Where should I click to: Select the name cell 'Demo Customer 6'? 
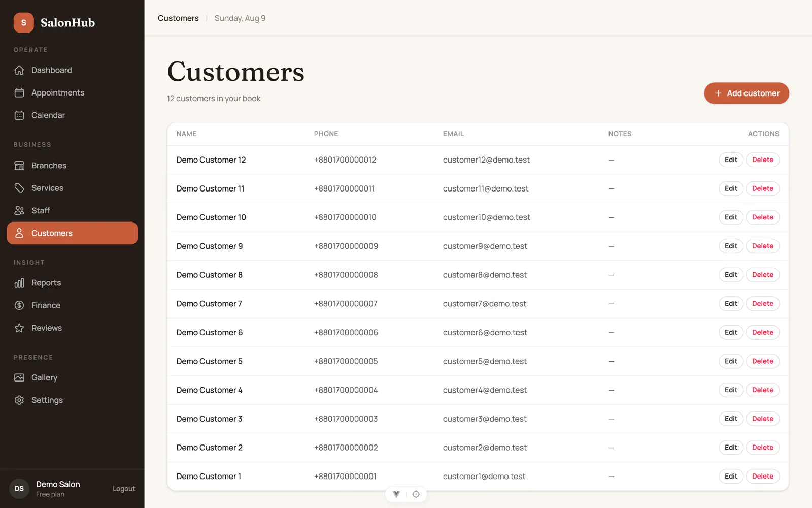(x=210, y=333)
